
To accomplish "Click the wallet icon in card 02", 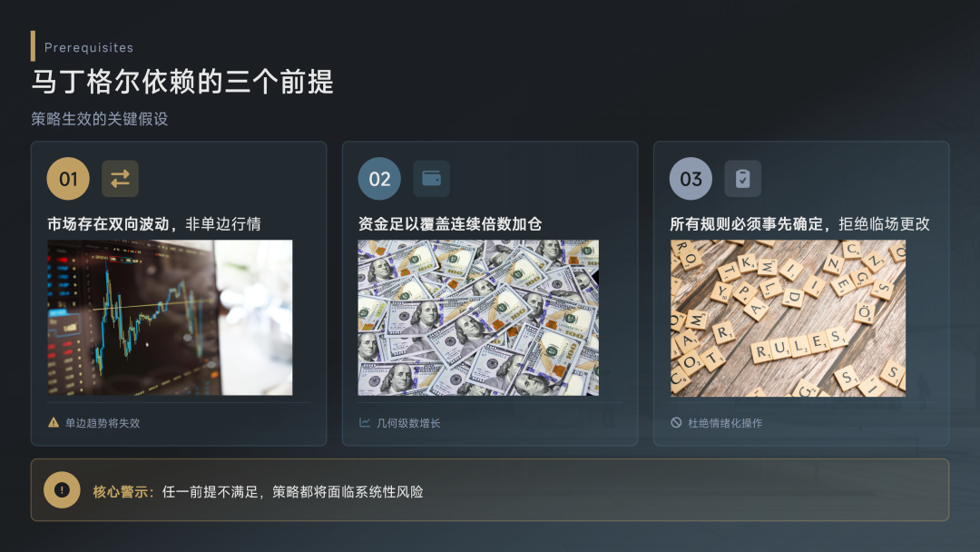I will tap(431, 179).
